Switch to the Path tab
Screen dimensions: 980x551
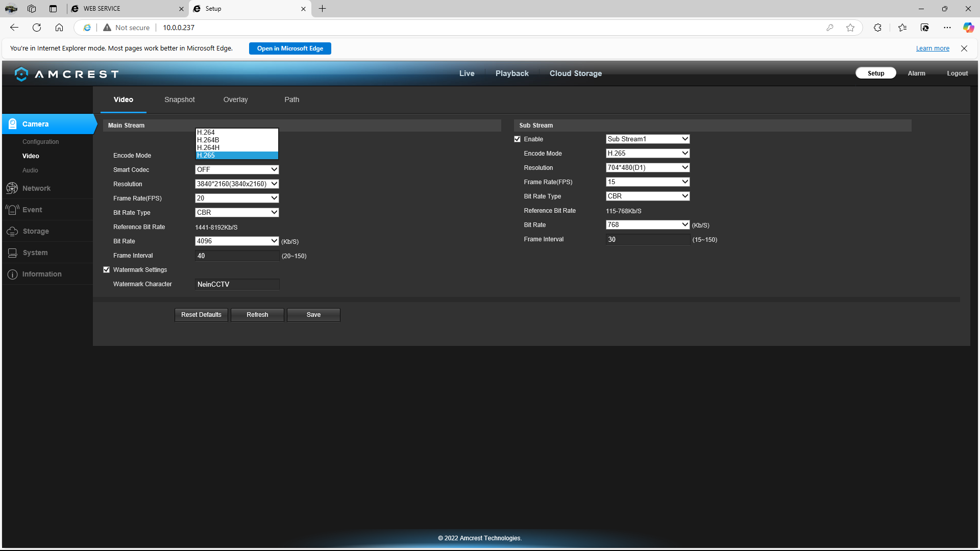(x=292, y=99)
